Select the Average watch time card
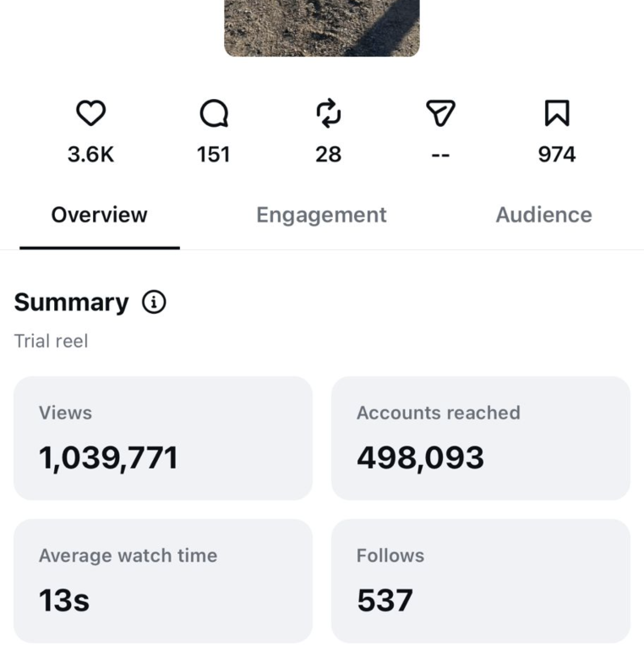 [163, 581]
